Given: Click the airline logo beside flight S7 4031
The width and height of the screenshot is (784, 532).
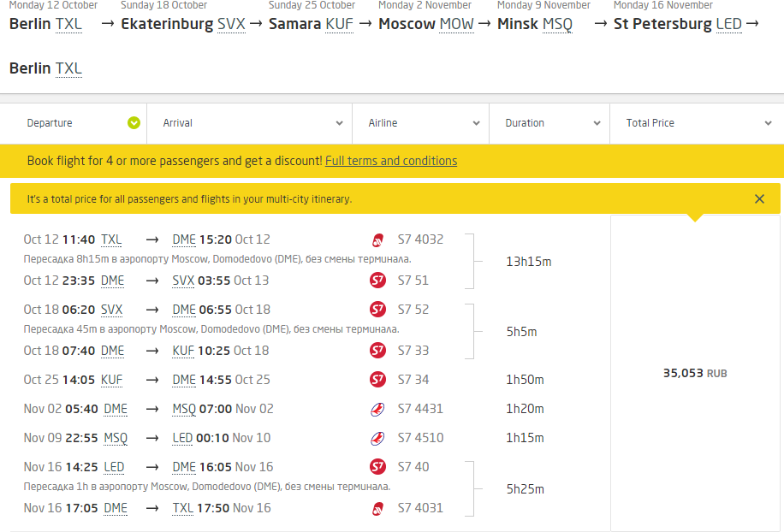Looking at the screenshot, I should pyautogui.click(x=377, y=509).
